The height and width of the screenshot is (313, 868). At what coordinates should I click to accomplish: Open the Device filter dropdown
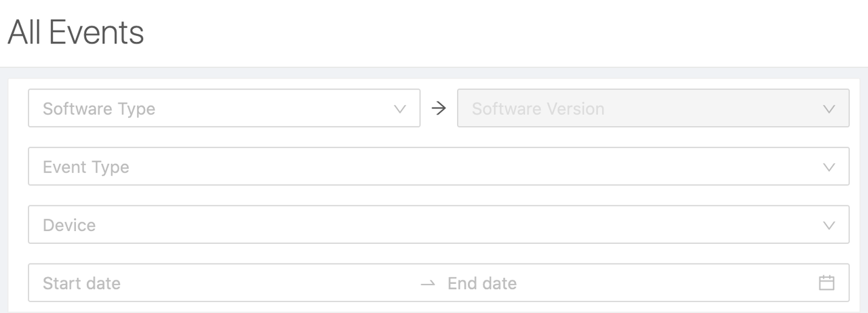[438, 225]
